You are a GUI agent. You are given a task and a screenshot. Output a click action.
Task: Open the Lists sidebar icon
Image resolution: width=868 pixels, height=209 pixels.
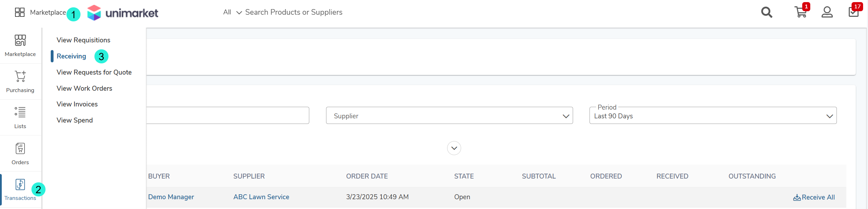click(20, 118)
